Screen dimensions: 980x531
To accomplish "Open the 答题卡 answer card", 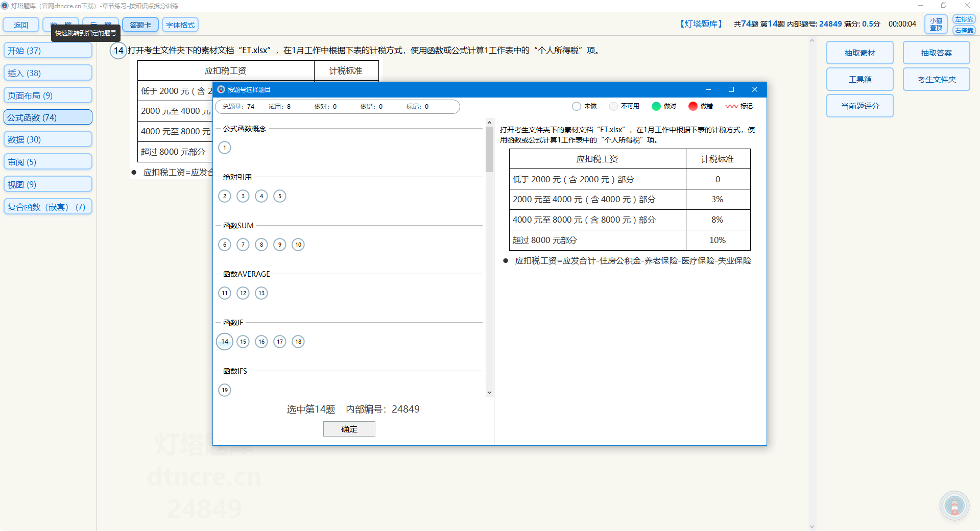I will pos(140,25).
